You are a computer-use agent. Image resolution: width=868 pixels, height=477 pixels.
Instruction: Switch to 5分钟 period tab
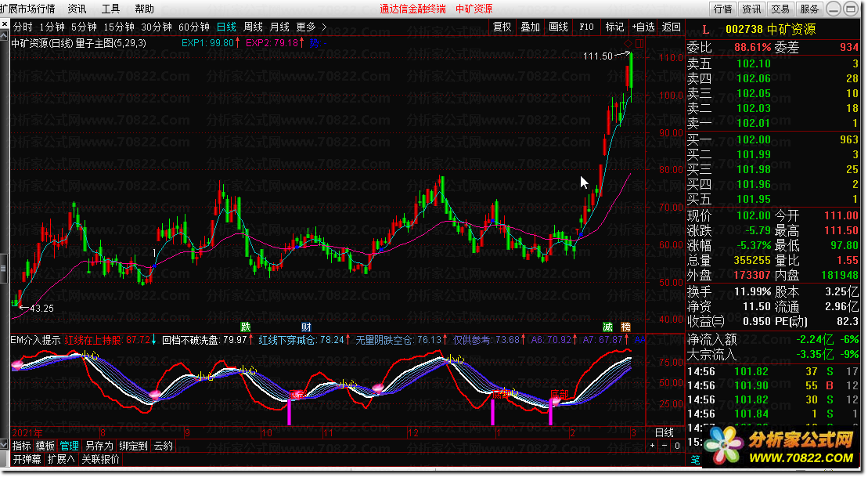tap(84, 27)
